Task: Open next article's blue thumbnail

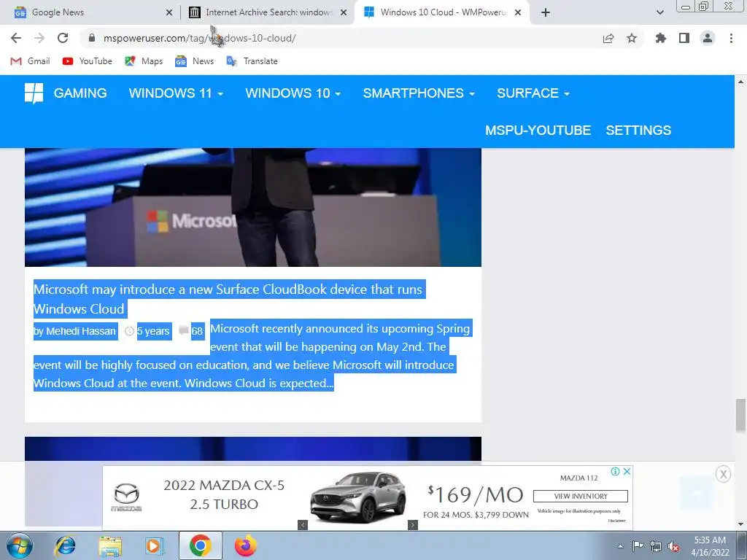Action: [x=253, y=448]
